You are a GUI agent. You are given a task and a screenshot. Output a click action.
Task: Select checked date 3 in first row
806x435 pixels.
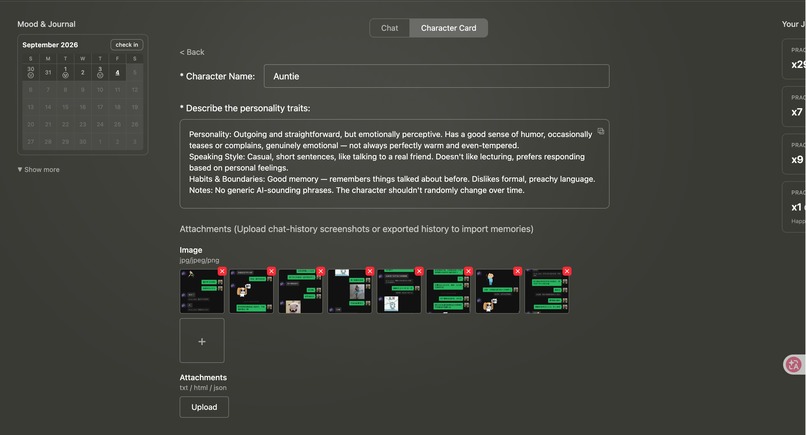[100, 72]
